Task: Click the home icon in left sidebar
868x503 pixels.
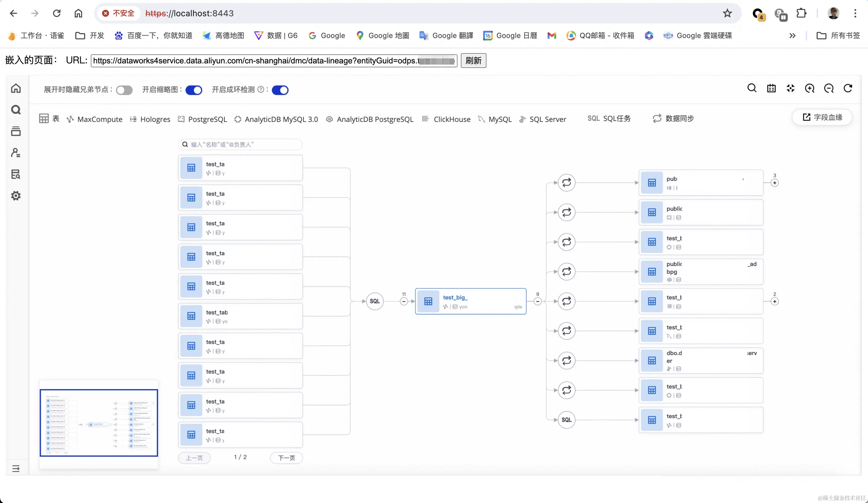Action: (x=16, y=88)
